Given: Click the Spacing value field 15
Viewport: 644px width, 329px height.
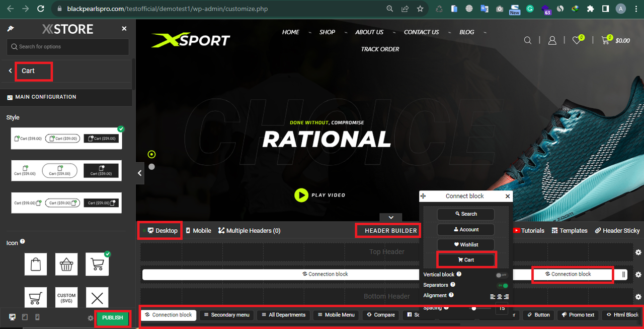Looking at the screenshot, I should click(502, 308).
